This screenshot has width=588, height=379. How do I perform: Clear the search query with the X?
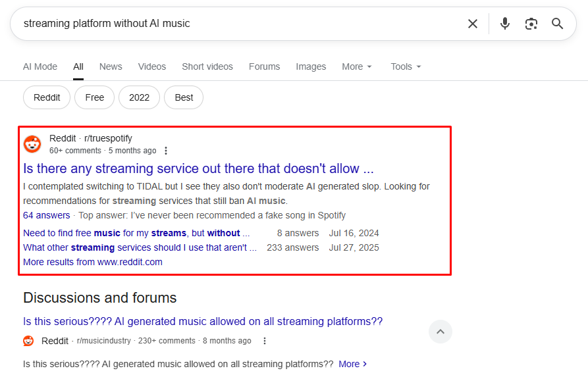(472, 23)
